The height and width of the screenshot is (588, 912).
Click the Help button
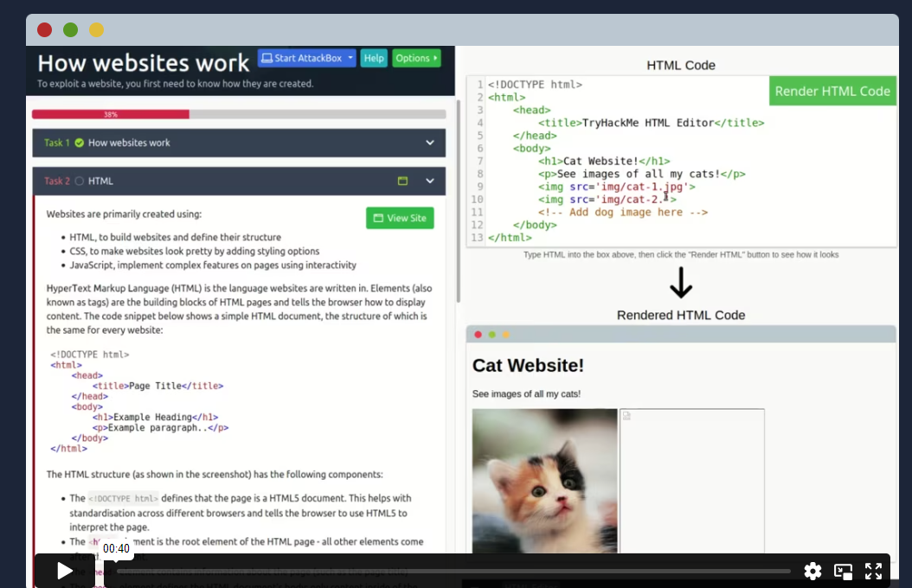pos(374,58)
